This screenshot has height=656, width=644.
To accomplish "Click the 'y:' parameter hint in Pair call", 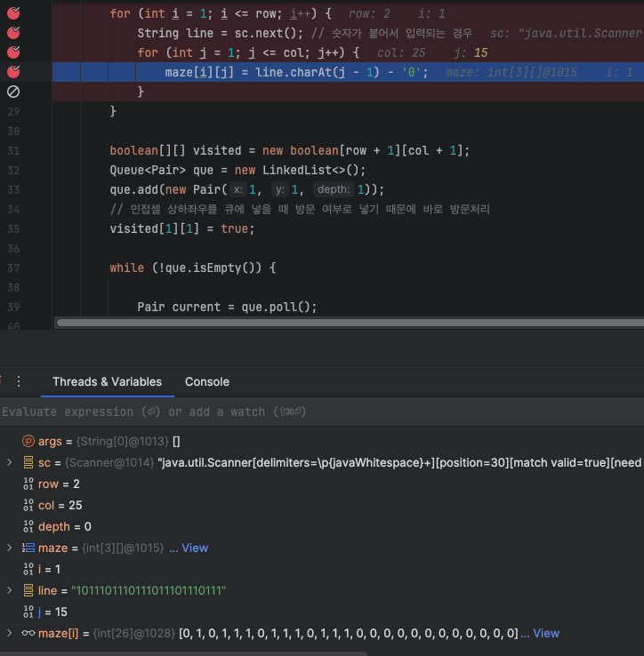I will (279, 189).
